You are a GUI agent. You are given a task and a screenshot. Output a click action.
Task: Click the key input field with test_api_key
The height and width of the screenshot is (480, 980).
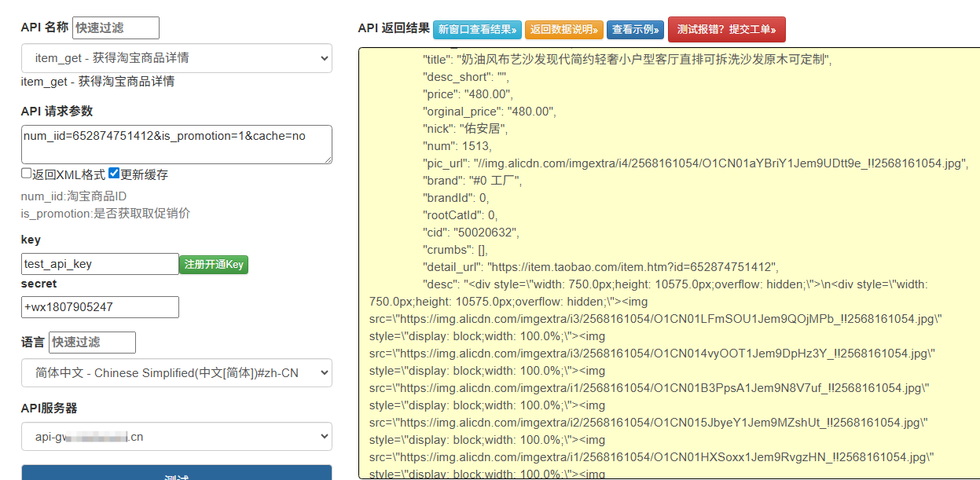pyautogui.click(x=100, y=264)
